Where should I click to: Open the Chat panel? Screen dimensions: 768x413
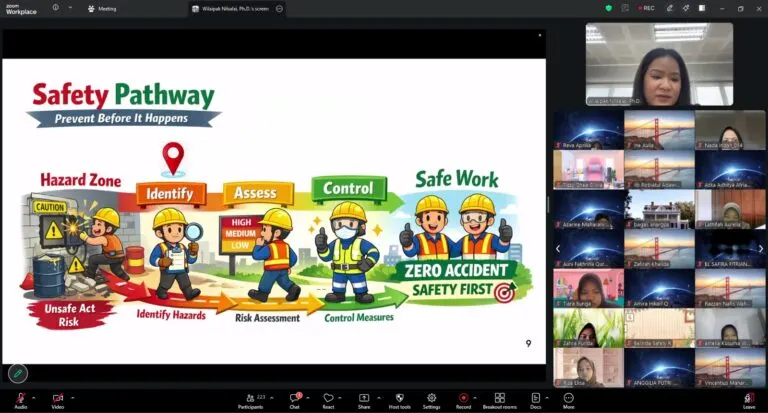click(294, 400)
